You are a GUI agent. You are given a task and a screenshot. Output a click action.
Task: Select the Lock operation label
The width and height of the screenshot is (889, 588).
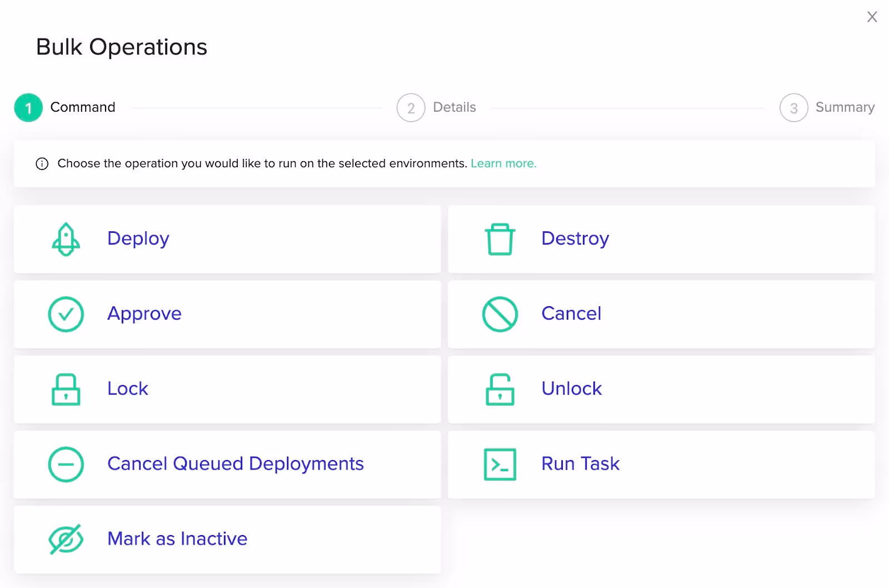point(128,388)
